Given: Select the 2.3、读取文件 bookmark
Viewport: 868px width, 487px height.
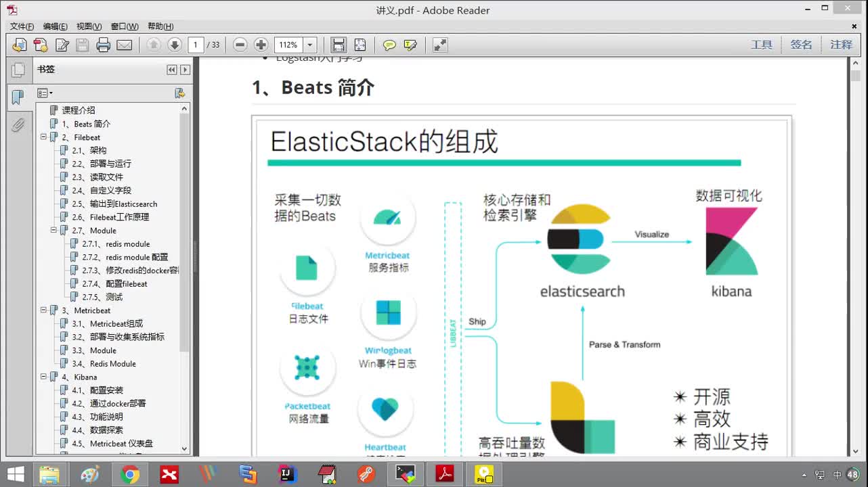Looking at the screenshot, I should tap(97, 177).
